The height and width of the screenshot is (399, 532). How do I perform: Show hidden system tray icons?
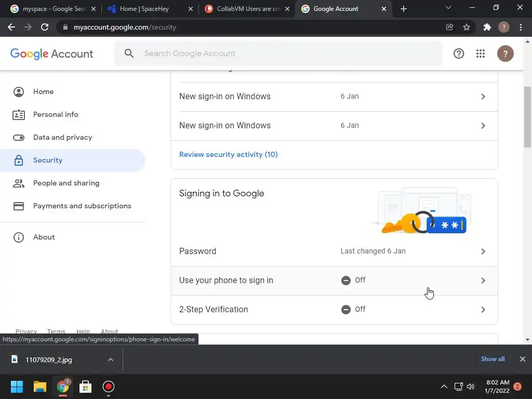444,387
